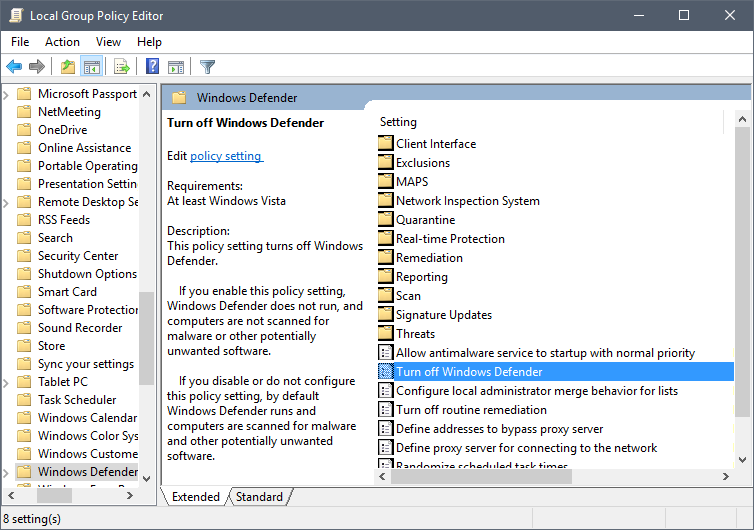Expand the Windows Defender tree node

click(x=6, y=472)
